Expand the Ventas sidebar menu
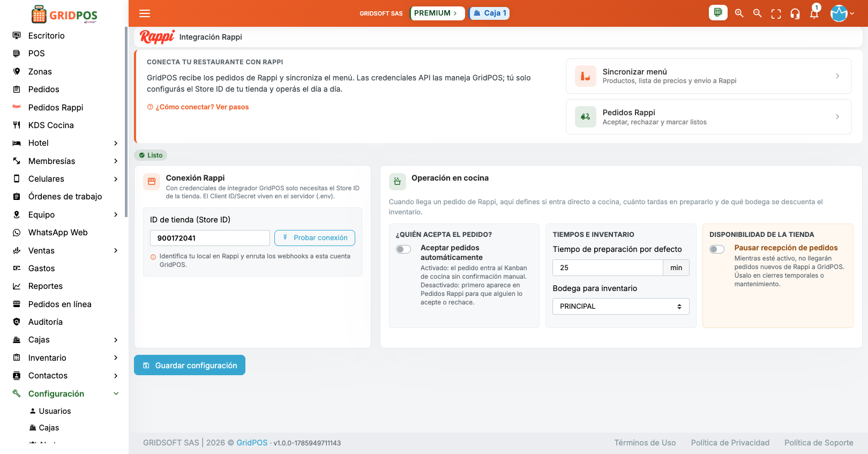 coord(116,250)
